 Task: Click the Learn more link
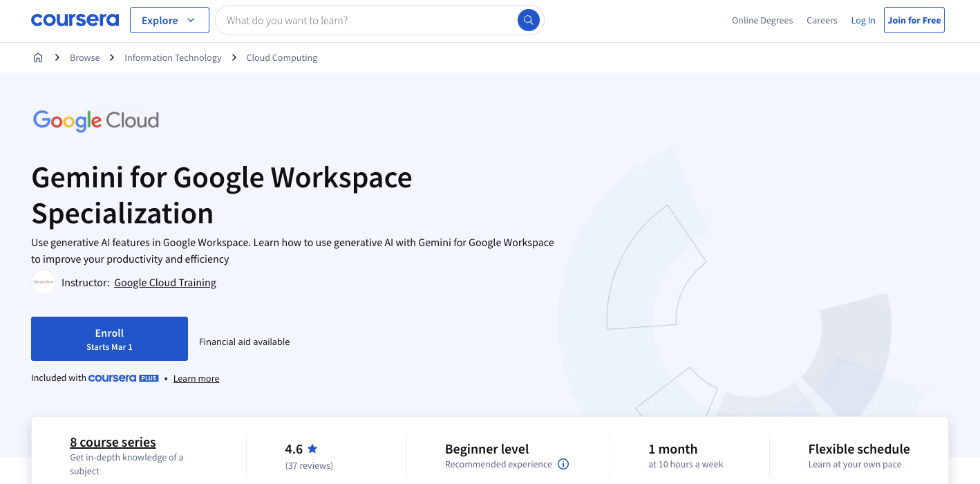pos(196,378)
